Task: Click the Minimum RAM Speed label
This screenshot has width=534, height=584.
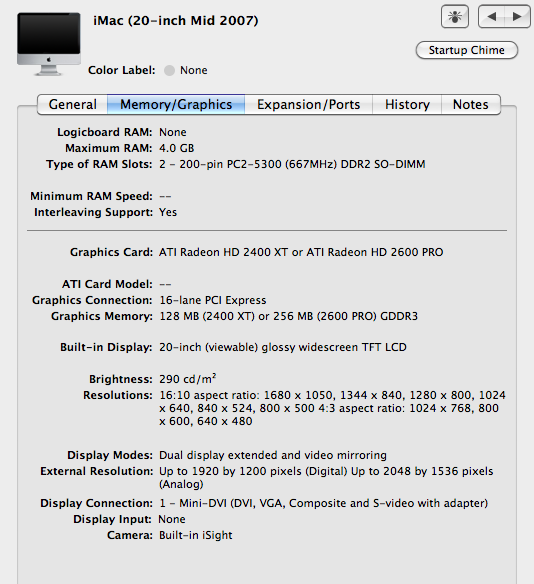Action: coord(92,196)
